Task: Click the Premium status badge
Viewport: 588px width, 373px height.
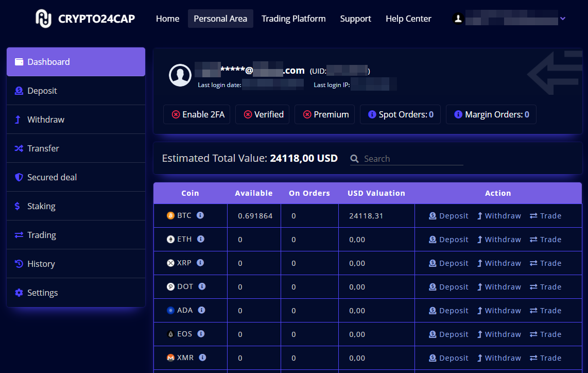Action: pyautogui.click(x=326, y=114)
